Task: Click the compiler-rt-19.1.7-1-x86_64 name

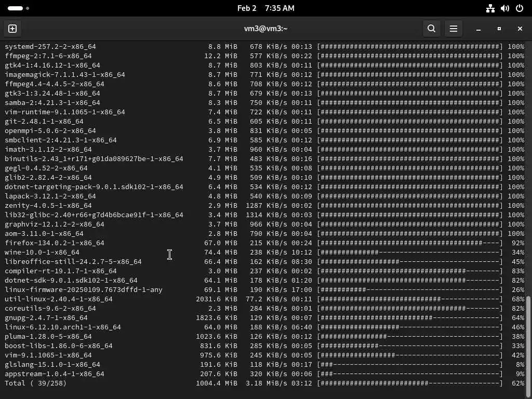Action: click(x=61, y=271)
